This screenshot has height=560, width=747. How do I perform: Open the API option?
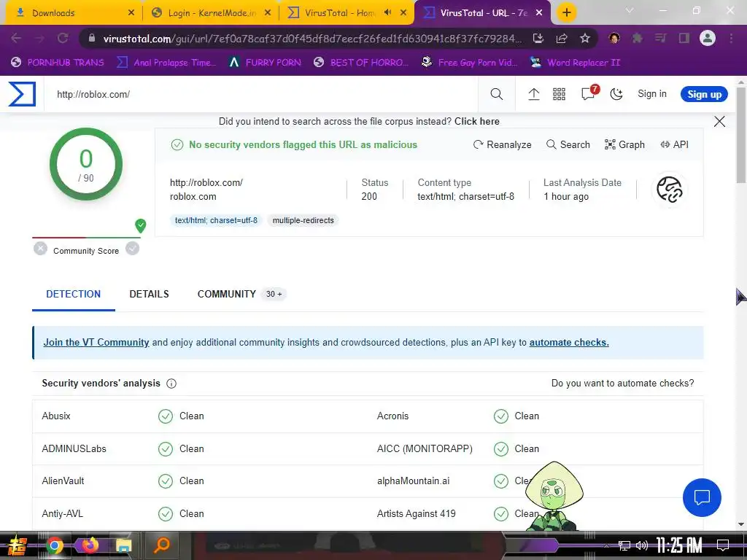(674, 145)
